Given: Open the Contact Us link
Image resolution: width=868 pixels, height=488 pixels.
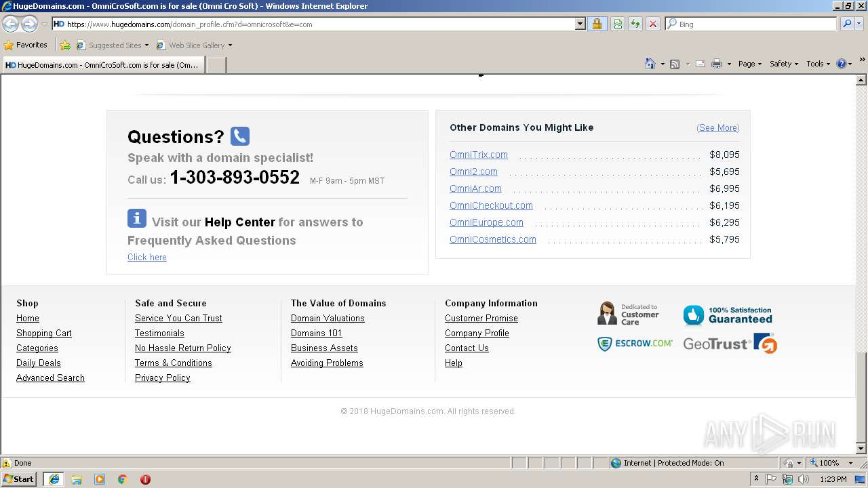Looking at the screenshot, I should click(467, 348).
